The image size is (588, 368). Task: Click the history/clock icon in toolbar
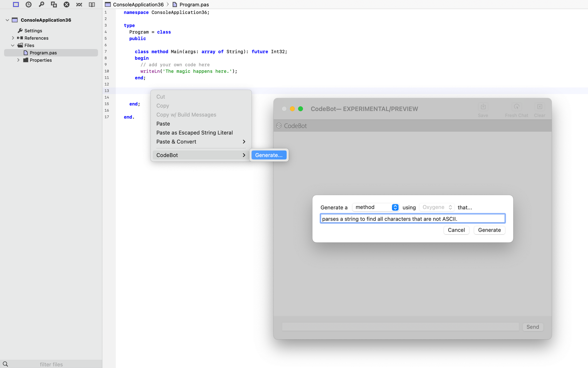28,5
